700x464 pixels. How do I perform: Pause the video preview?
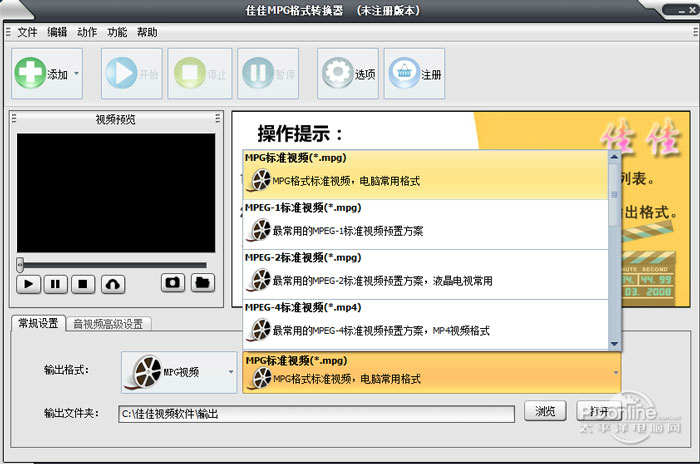pos(55,284)
